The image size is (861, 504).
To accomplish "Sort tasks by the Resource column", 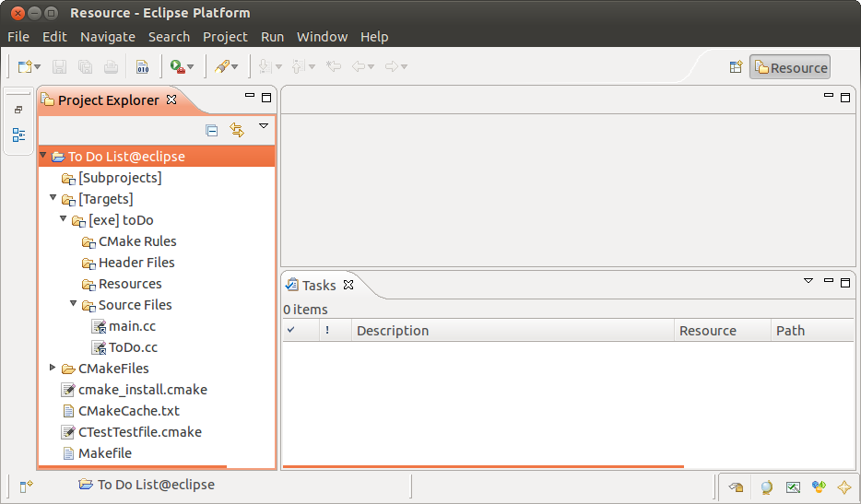I will coord(723,331).
